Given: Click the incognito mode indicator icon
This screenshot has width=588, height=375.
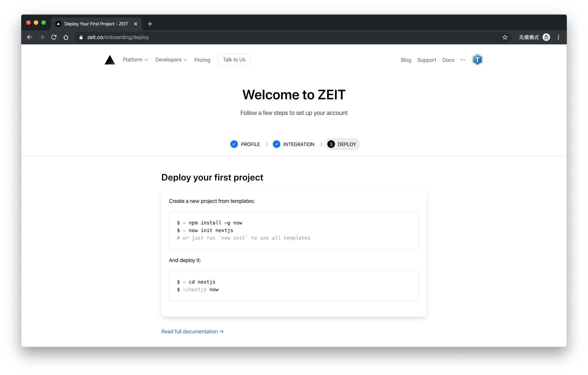Looking at the screenshot, I should point(546,37).
